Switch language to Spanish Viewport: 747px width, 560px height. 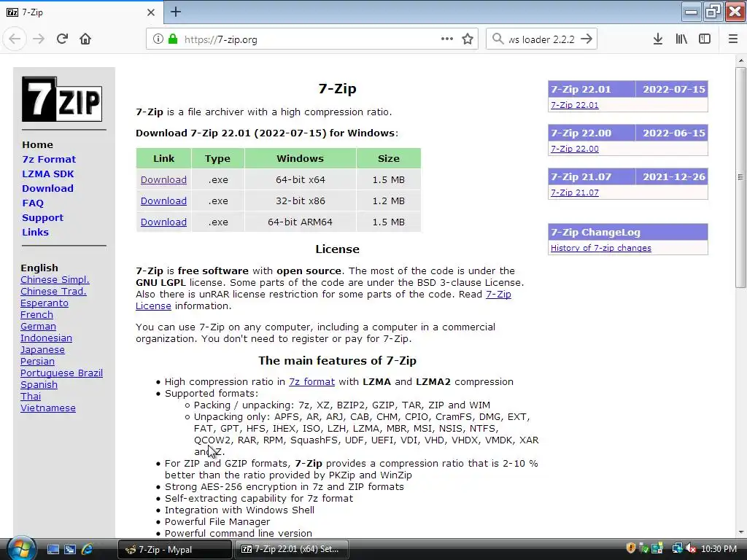tap(39, 385)
